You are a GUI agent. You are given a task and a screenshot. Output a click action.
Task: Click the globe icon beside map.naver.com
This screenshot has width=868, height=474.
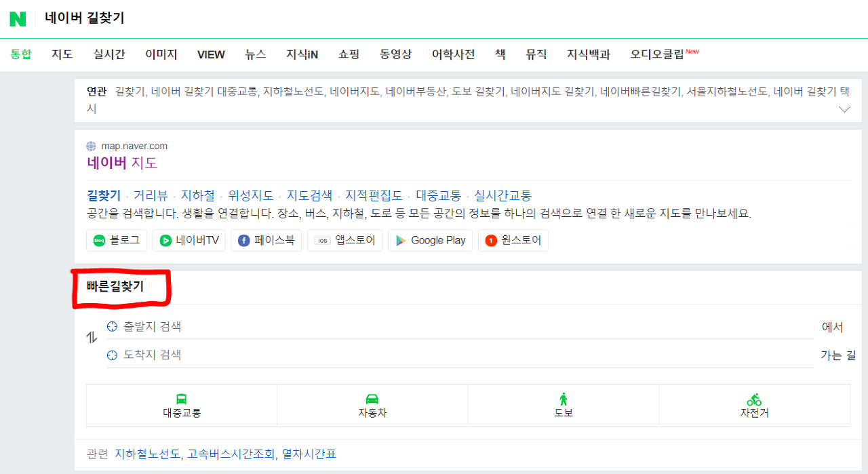tap(92, 146)
